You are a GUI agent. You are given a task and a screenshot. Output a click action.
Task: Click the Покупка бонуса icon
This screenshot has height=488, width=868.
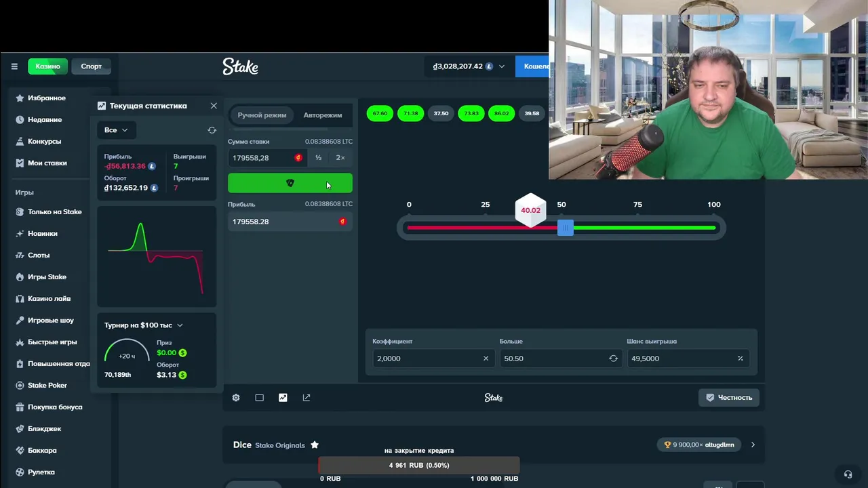(x=20, y=407)
